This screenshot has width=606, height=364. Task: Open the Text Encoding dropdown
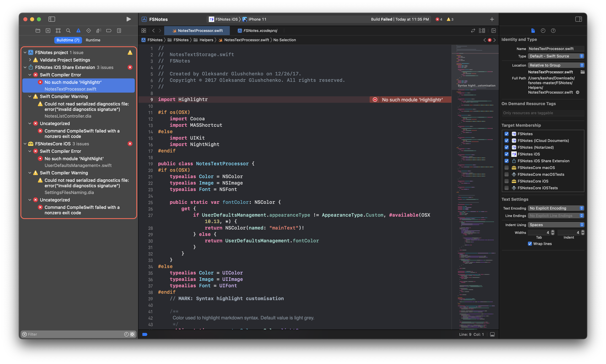coord(555,208)
